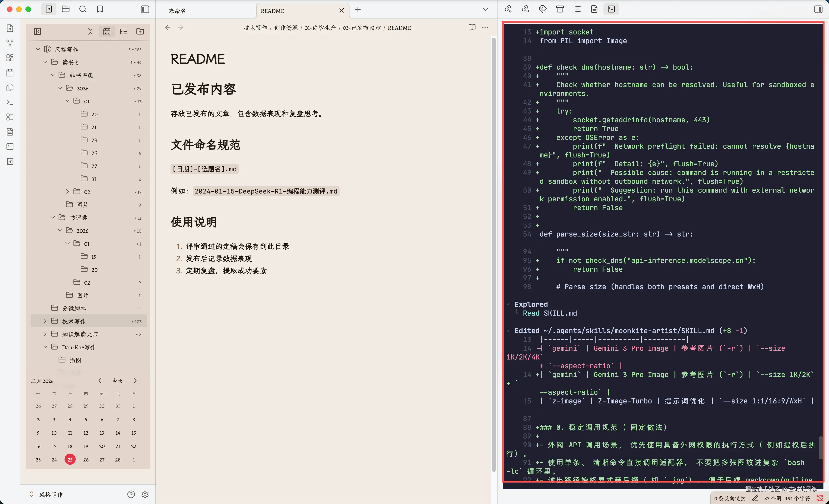Open the calendar icon in left ribbon

pos(10,73)
